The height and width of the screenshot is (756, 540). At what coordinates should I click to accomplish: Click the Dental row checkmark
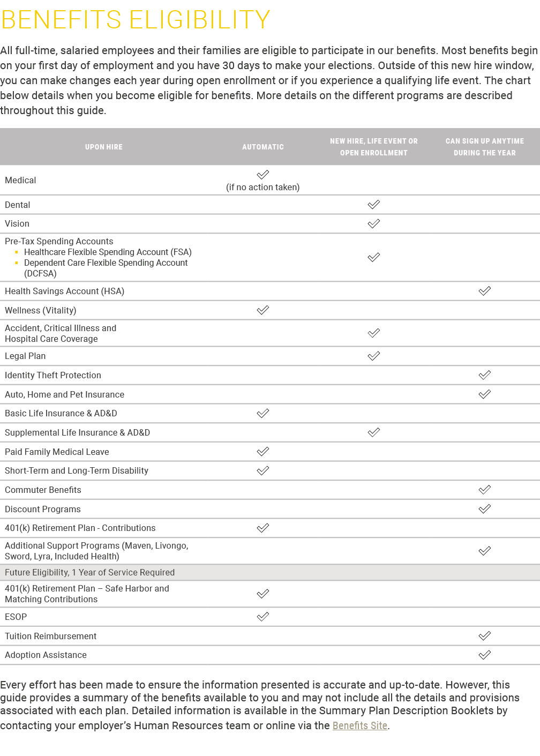373,204
